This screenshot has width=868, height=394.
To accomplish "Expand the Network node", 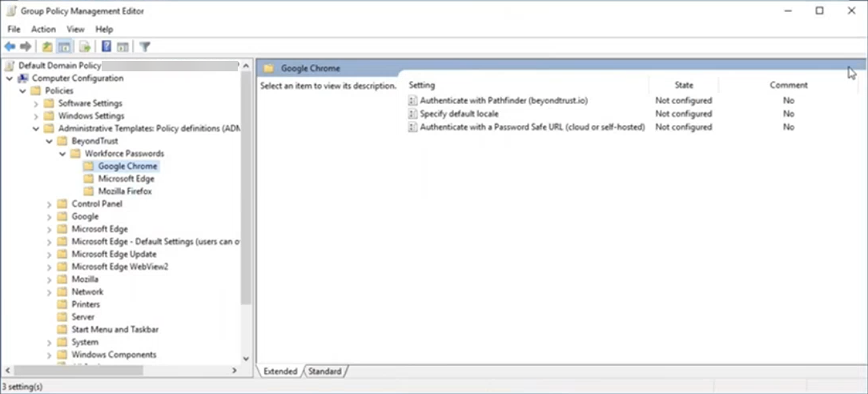I will pyautogui.click(x=50, y=292).
